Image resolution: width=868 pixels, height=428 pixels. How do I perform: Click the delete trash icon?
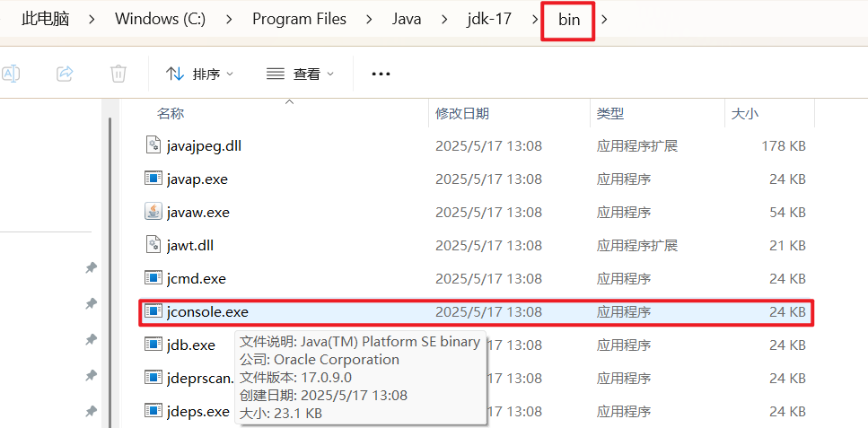118,73
